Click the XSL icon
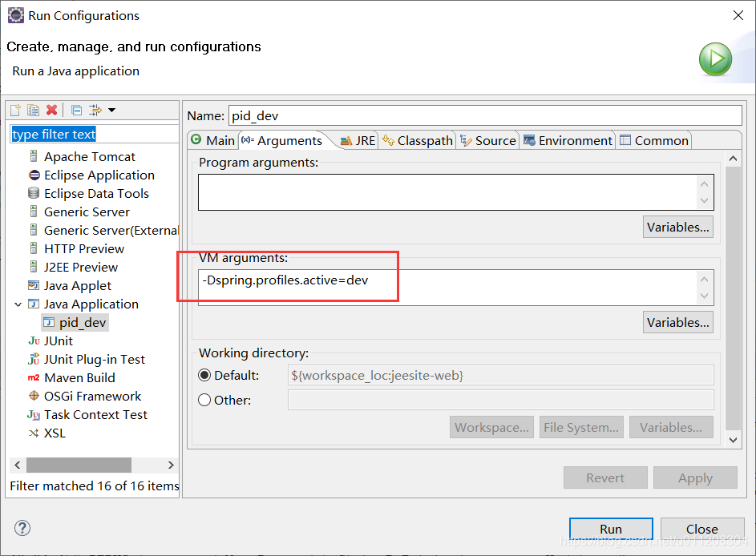The width and height of the screenshot is (756, 556). 33,433
